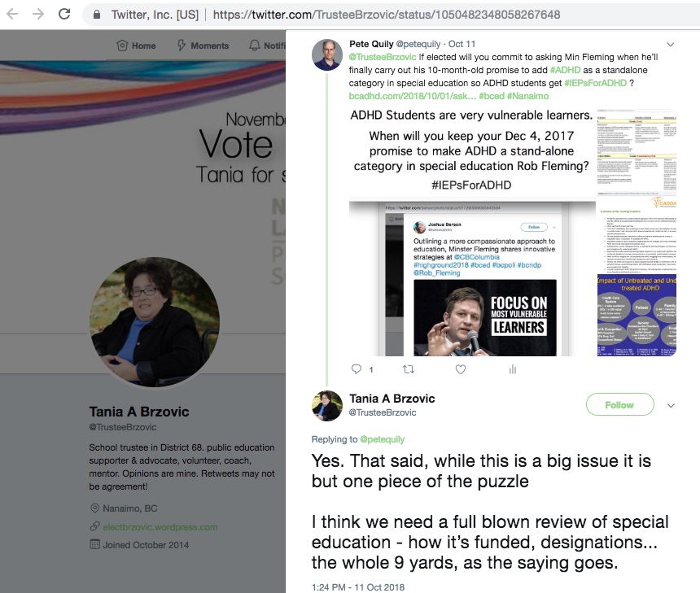This screenshot has width=700, height=593.
Task: Open the Moments tab
Action: [x=203, y=46]
